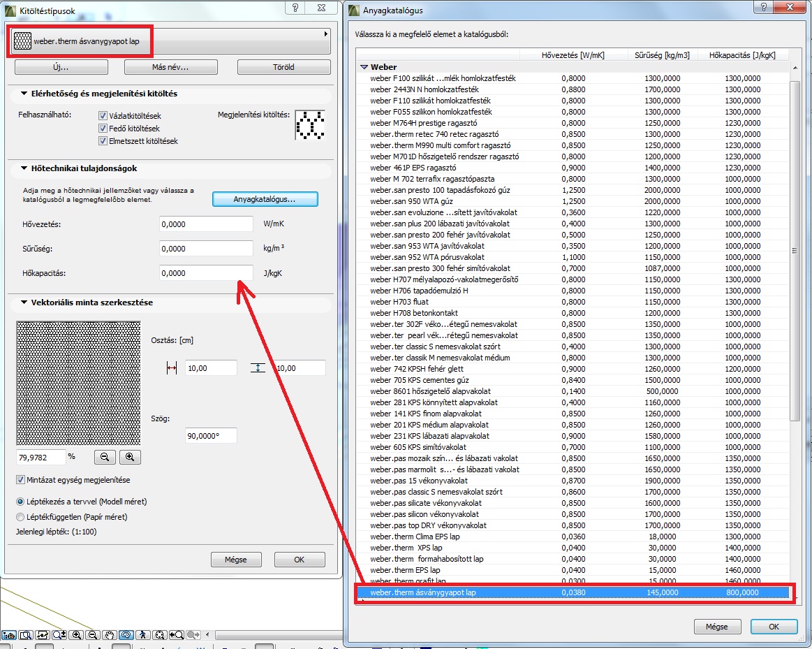Open the fill type dropdown arrow at top
This screenshot has width=812, height=649.
[x=326, y=34]
